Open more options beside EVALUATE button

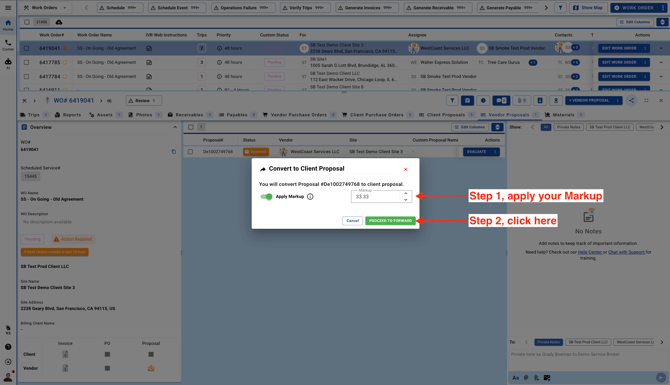pyautogui.click(x=495, y=152)
